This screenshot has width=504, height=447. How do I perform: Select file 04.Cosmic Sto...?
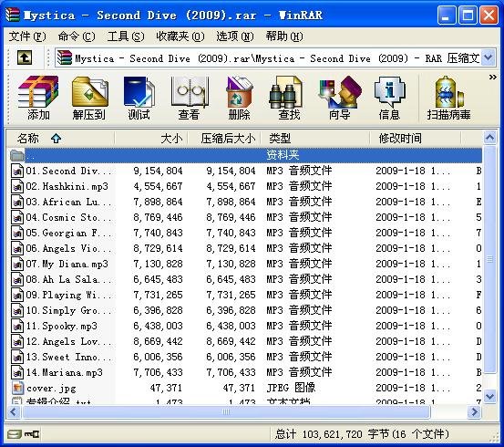[68, 217]
